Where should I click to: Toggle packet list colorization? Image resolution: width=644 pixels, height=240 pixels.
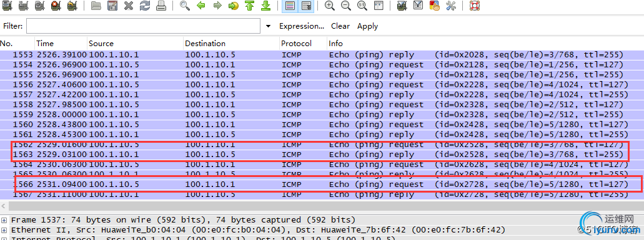coord(290,6)
